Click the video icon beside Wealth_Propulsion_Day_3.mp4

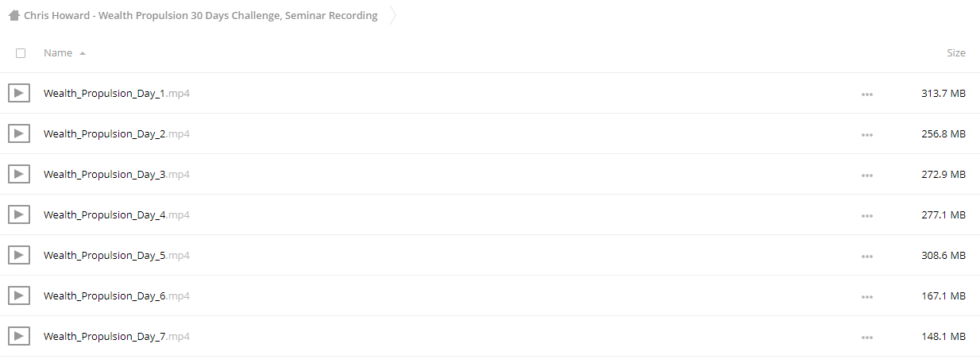click(19, 174)
